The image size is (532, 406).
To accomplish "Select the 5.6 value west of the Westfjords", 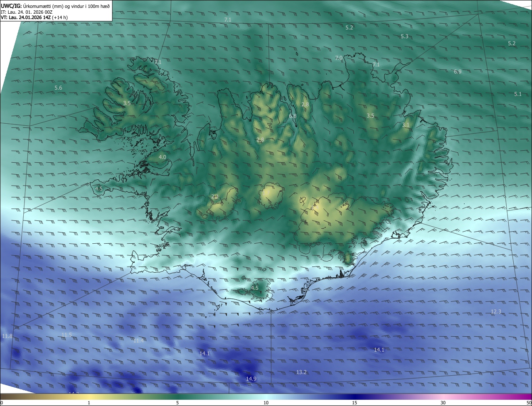I will [58, 88].
